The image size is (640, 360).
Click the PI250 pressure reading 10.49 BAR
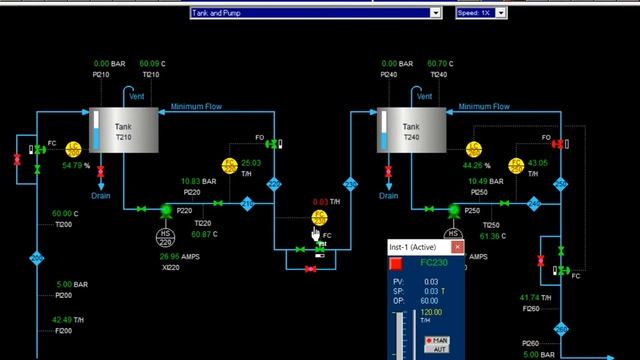[x=486, y=181]
